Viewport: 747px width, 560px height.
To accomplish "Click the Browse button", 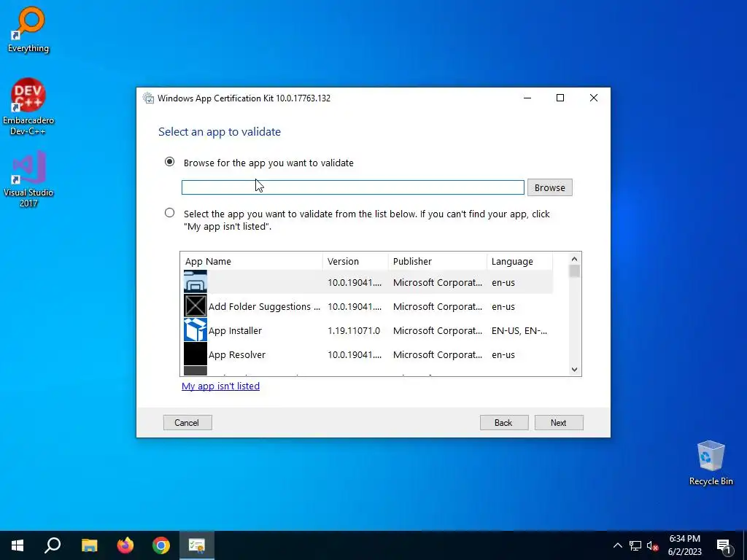I will point(550,187).
